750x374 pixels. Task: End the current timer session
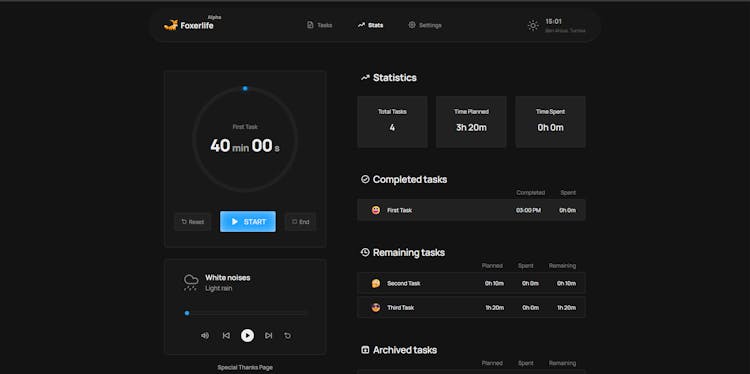[300, 222]
